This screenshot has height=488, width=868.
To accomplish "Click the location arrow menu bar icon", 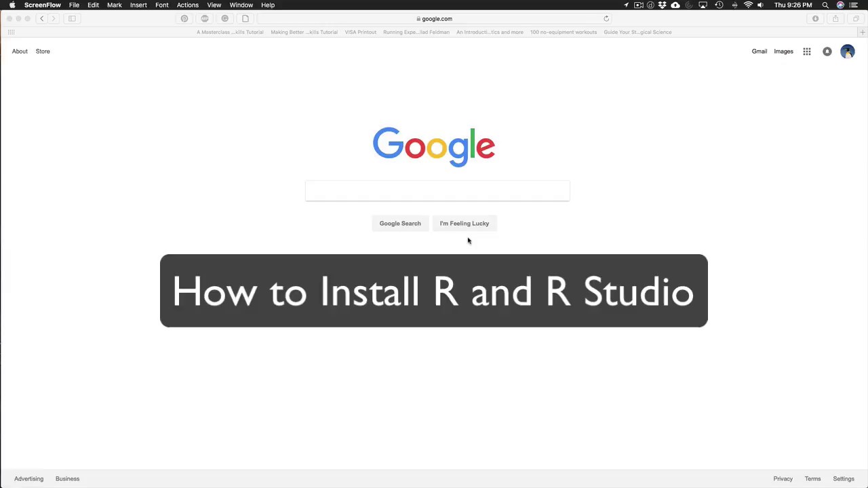I will click(626, 5).
